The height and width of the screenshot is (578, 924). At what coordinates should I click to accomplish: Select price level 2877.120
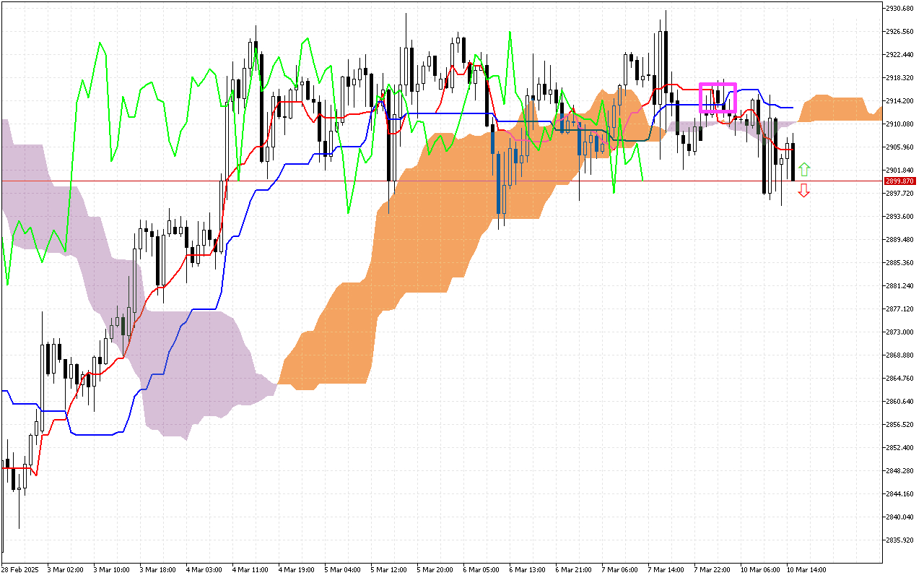[x=900, y=309]
